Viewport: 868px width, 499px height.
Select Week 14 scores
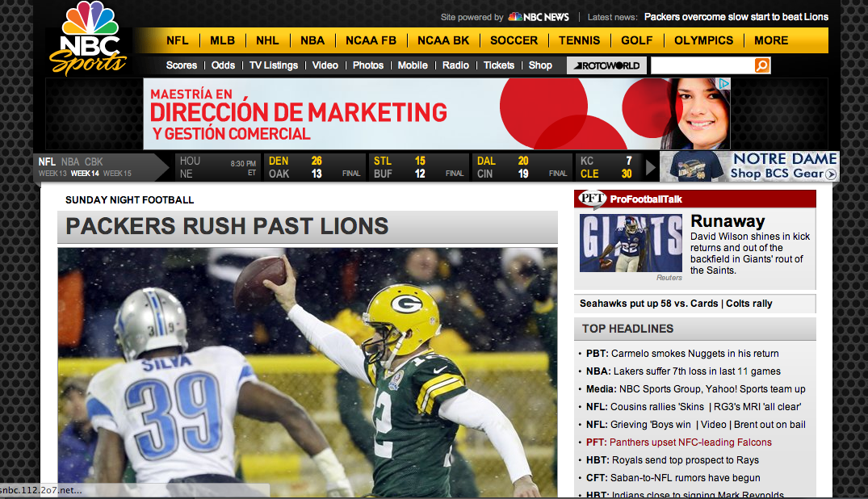[x=85, y=174]
